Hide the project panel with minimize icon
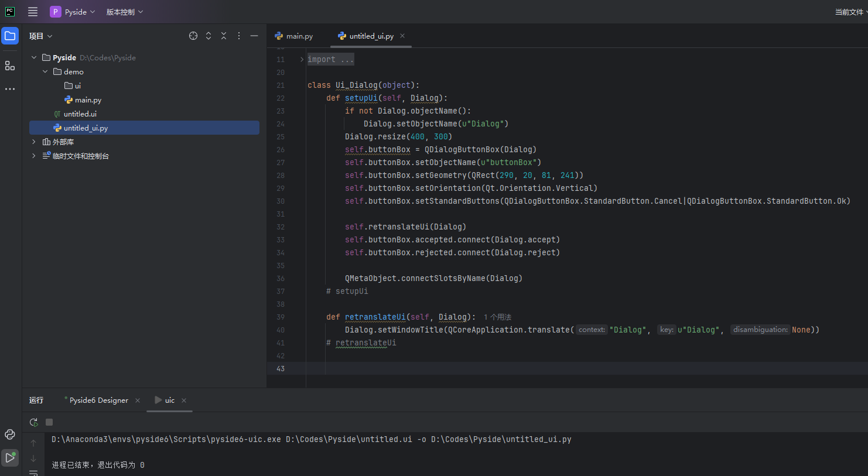Viewport: 868px width, 476px height. pyautogui.click(x=254, y=36)
